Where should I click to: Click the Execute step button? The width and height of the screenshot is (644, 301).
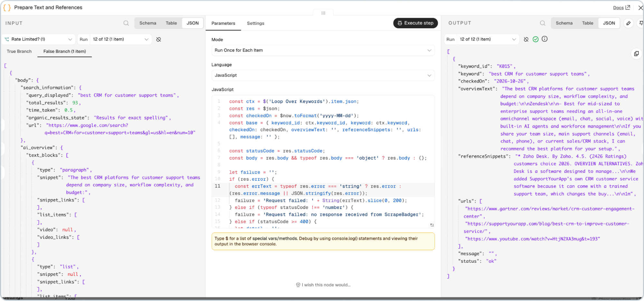[x=415, y=23]
